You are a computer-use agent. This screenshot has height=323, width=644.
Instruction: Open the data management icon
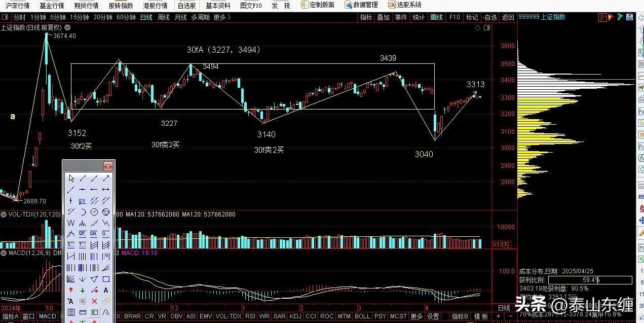click(x=349, y=5)
